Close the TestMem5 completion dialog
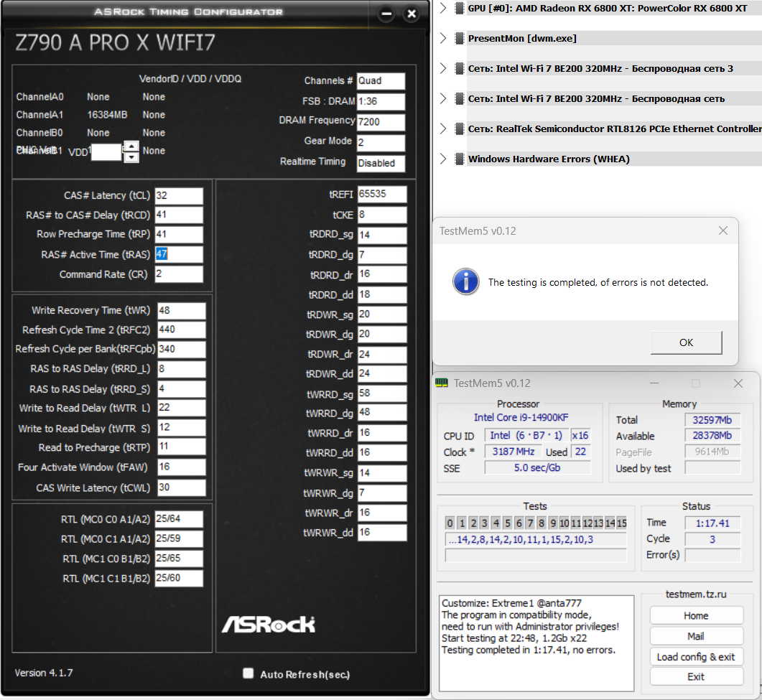Screen dimensions: 762x700 (723, 230)
